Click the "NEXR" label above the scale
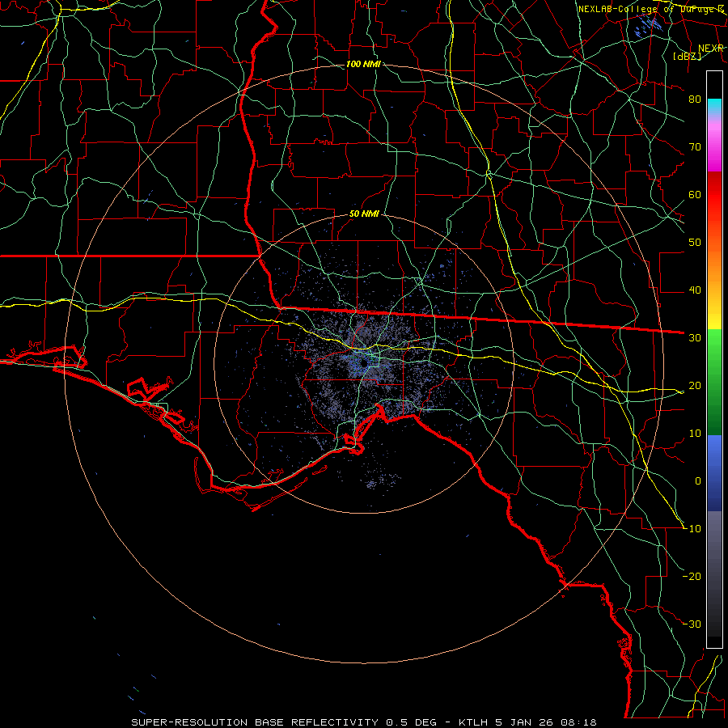The image size is (728, 728). (711, 49)
